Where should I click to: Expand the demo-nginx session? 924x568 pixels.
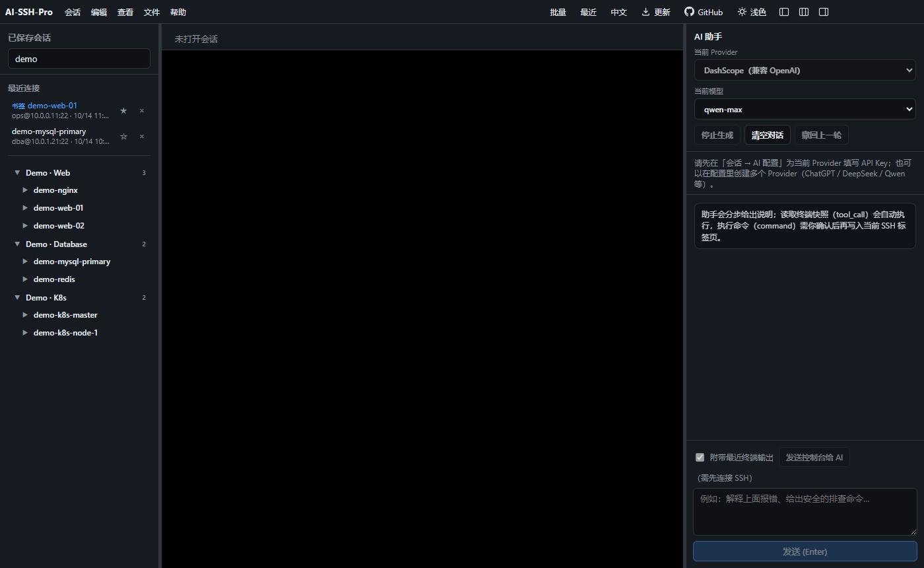(x=25, y=190)
